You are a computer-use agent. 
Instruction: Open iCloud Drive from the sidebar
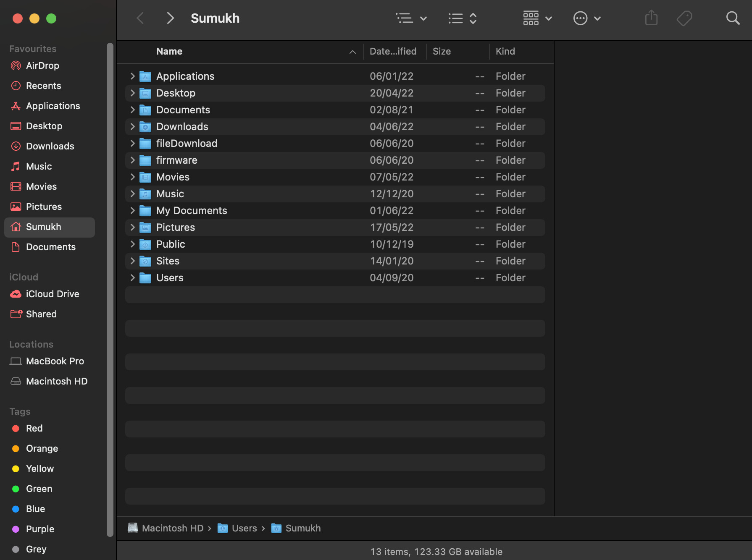pyautogui.click(x=52, y=294)
